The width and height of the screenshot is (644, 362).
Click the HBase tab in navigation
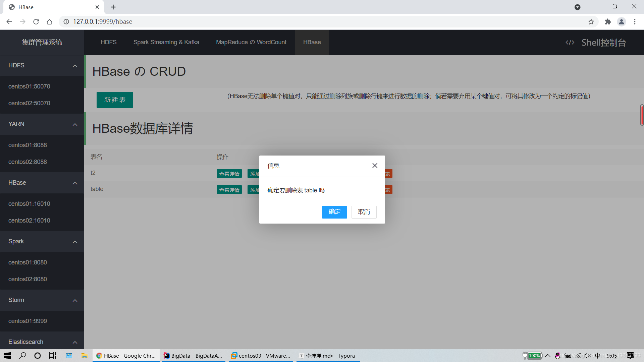click(311, 42)
